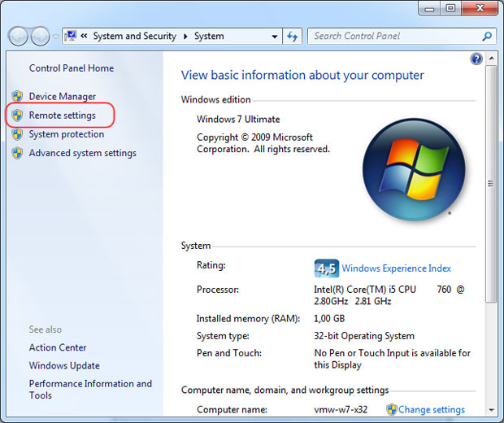Click the computer icon in address bar

71,36
